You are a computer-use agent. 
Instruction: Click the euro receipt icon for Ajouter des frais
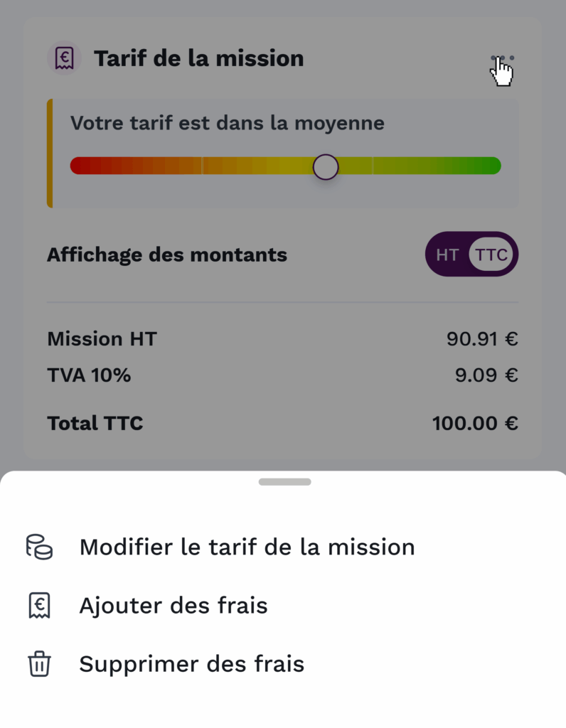[39, 606]
